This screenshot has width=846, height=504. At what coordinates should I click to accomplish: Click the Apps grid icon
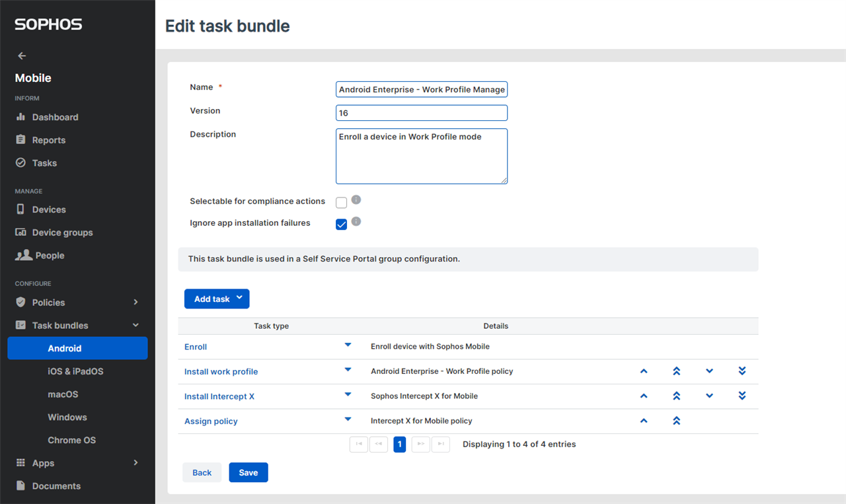[x=20, y=463]
